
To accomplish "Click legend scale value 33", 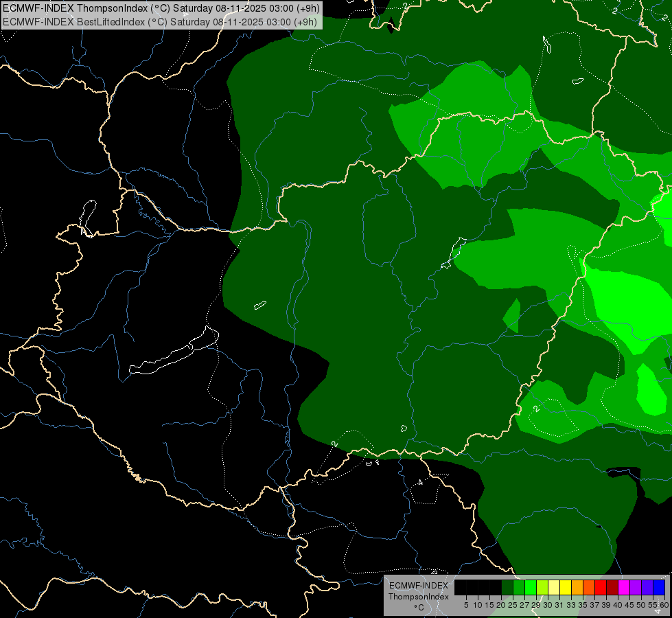I will (x=571, y=605).
